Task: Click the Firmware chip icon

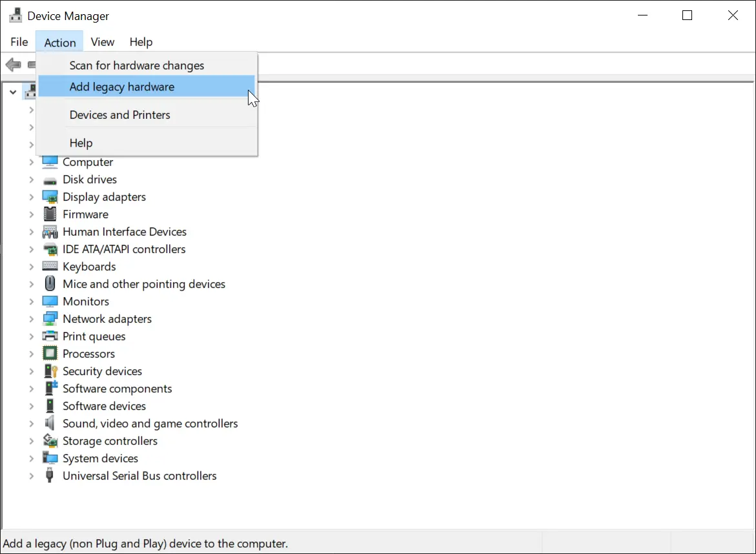Action: (x=50, y=214)
